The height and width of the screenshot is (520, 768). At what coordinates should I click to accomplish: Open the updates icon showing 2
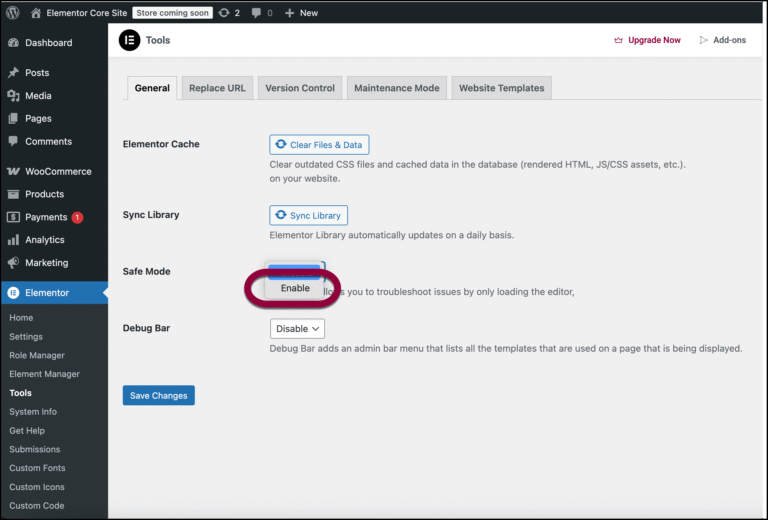pyautogui.click(x=224, y=13)
